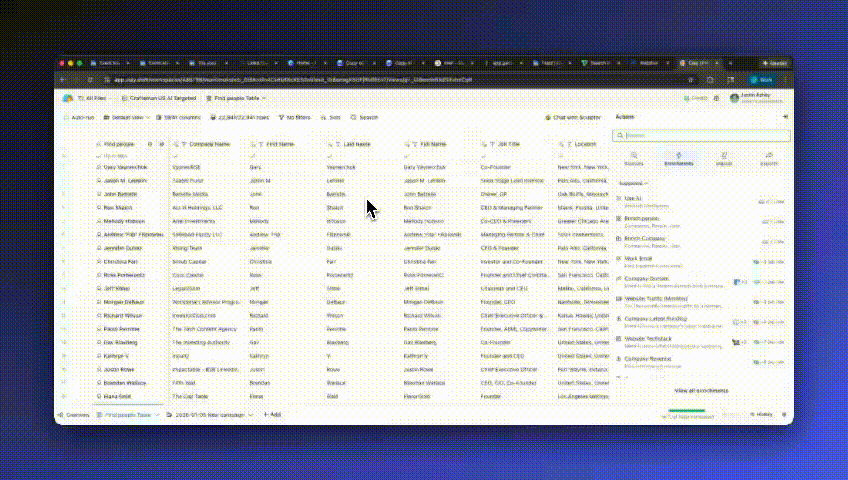The height and width of the screenshot is (480, 848).
Task: Click the Job Title column header
Action: 508,144
